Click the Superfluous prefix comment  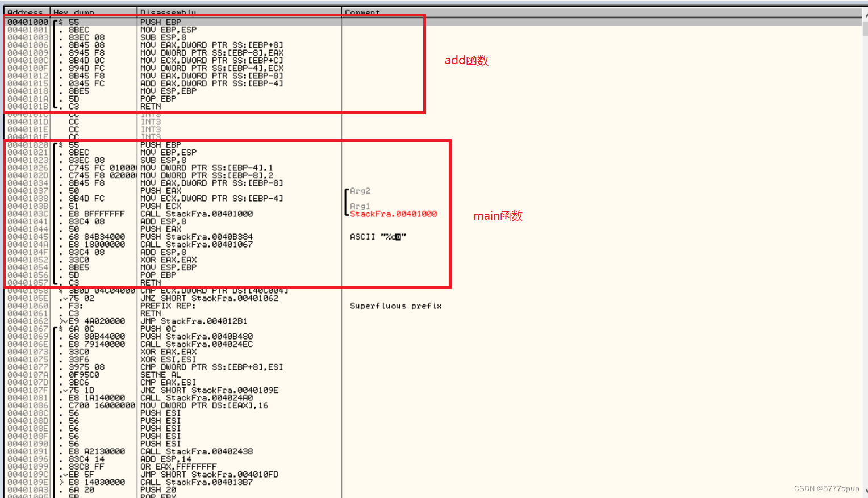point(395,306)
